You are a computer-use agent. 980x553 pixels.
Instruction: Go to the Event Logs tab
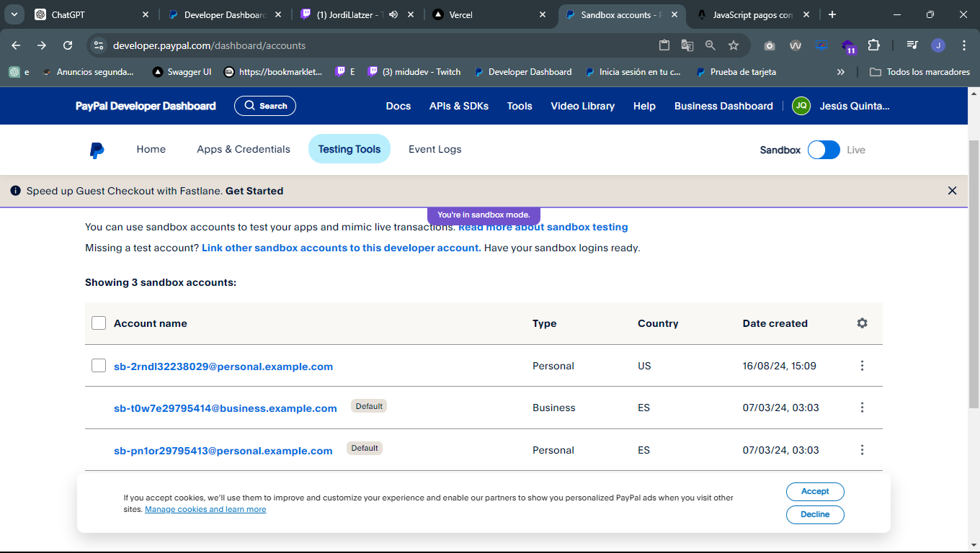pos(435,149)
